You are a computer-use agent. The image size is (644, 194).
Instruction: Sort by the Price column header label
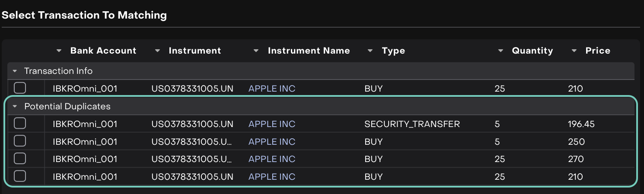(598, 51)
